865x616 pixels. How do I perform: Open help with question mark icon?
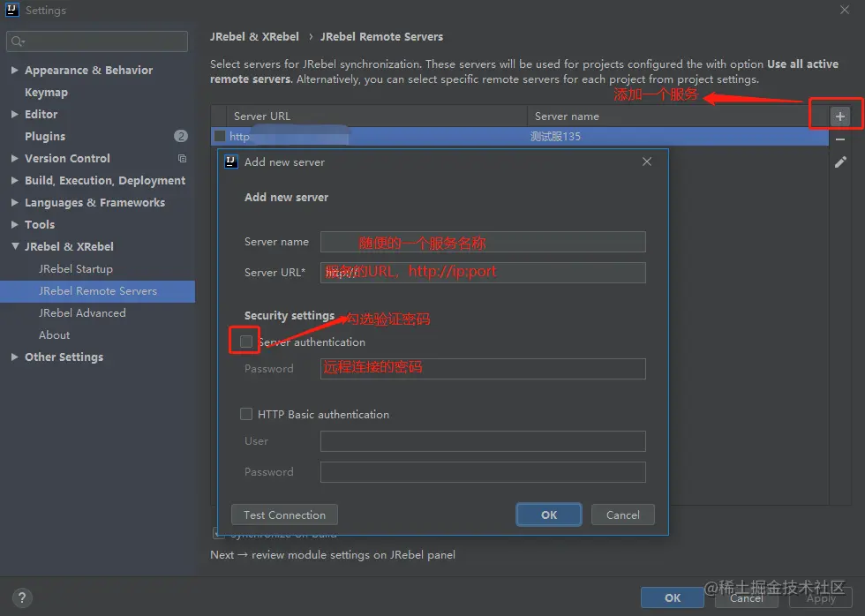pos(21,597)
